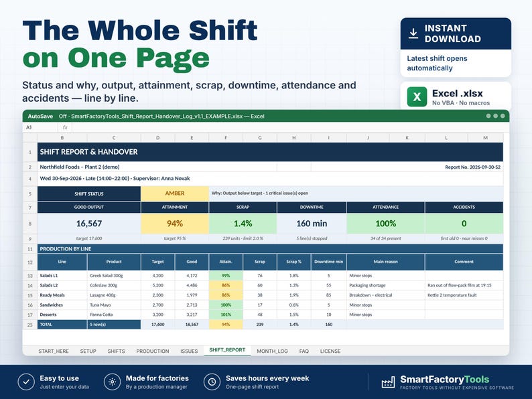Click the Instant Download arrow icon
532x399 pixels.
pos(413,33)
